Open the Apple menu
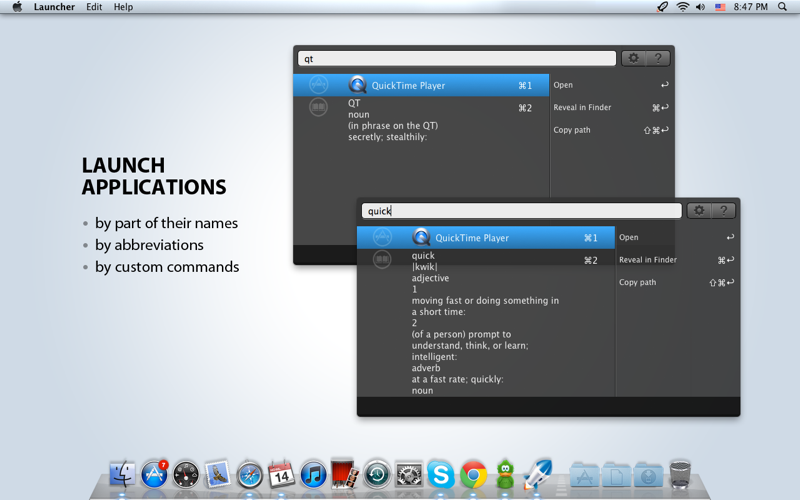Screen dimensions: 800x500 [17, 7]
